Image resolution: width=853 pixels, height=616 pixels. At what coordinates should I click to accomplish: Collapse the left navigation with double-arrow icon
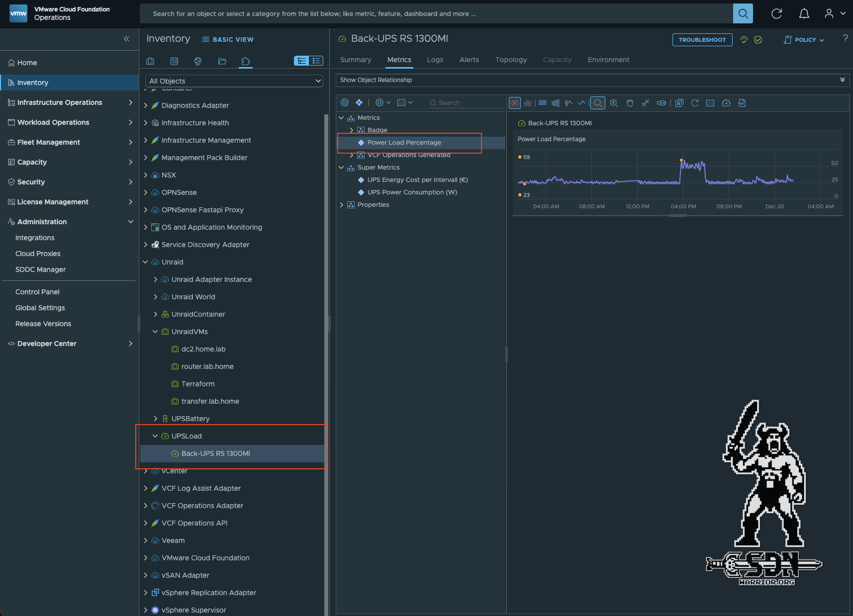click(126, 39)
